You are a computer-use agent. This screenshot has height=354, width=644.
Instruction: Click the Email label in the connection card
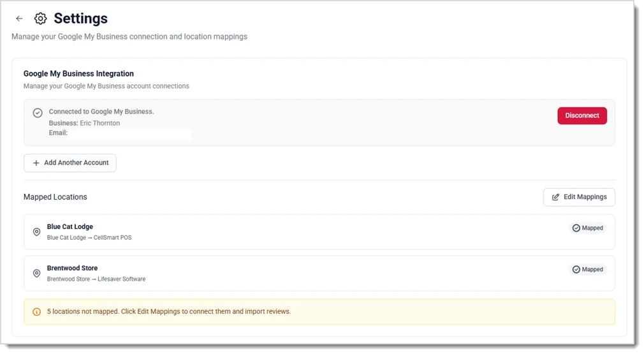[58, 133]
